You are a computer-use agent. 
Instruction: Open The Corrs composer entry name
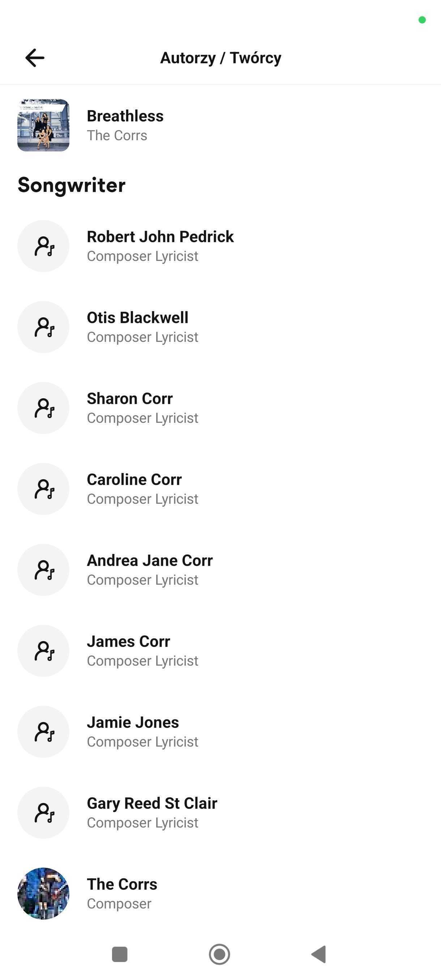pyautogui.click(x=122, y=884)
